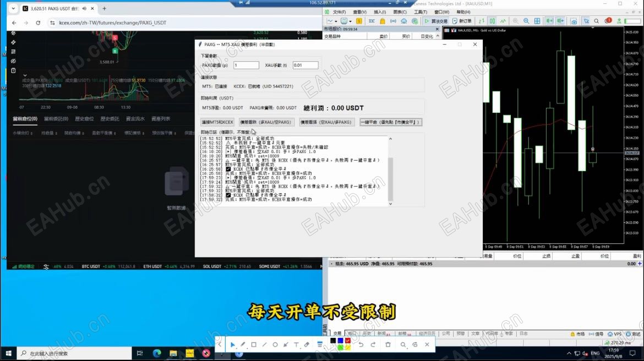Viewport: 644px width, 361px height.
Task: Open the 图表(C) menu in MT5
Action: pos(400,12)
